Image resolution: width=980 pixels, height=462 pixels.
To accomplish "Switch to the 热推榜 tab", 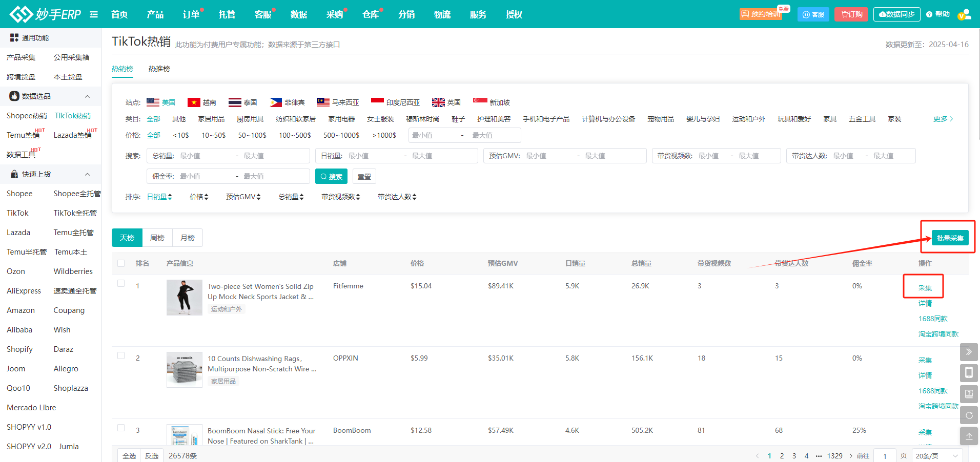I will tap(159, 69).
